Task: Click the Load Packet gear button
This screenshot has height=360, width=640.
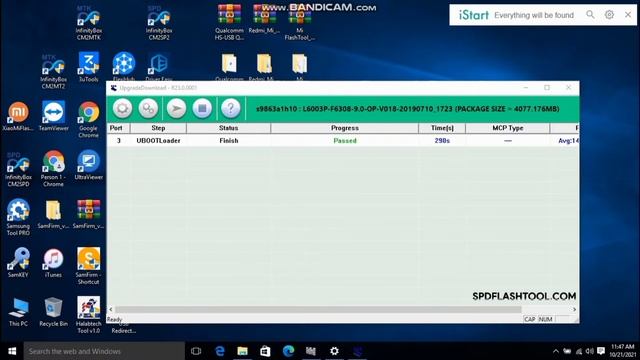Action: [x=122, y=109]
